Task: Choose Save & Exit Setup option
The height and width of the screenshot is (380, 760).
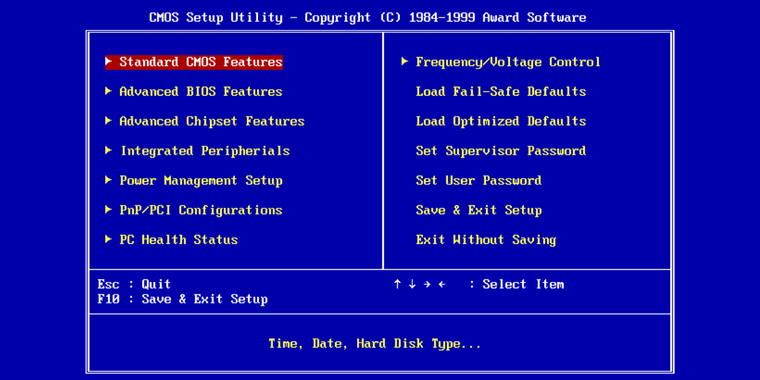Action: 478,210
